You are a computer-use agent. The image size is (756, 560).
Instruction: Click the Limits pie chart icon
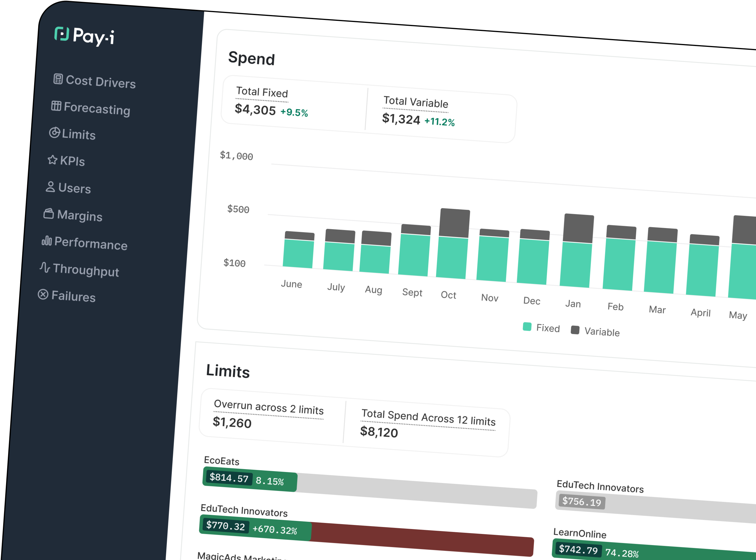(54, 133)
